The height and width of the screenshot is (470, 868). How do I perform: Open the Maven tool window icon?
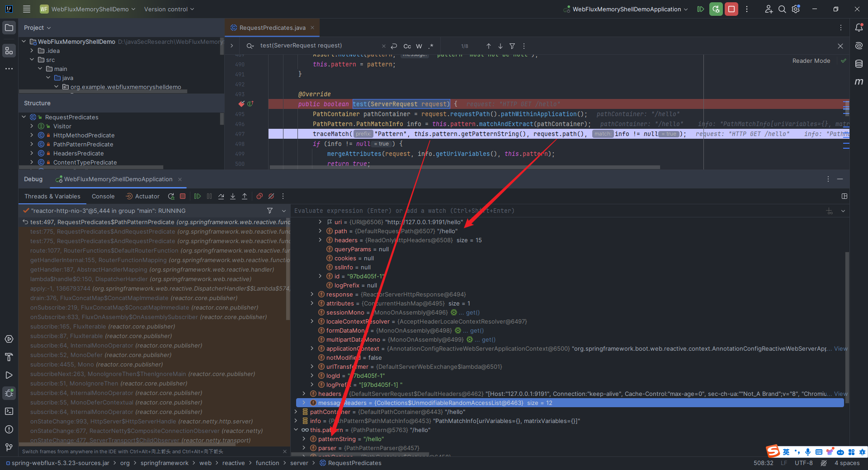[859, 82]
